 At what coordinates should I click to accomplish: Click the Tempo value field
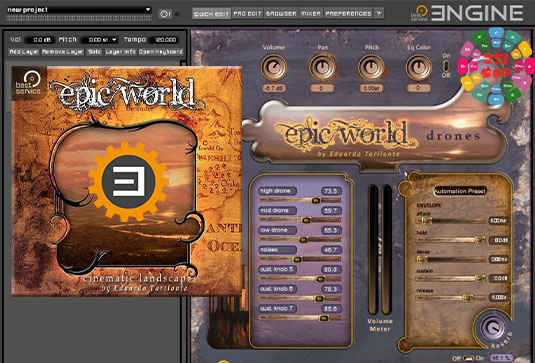[165, 40]
